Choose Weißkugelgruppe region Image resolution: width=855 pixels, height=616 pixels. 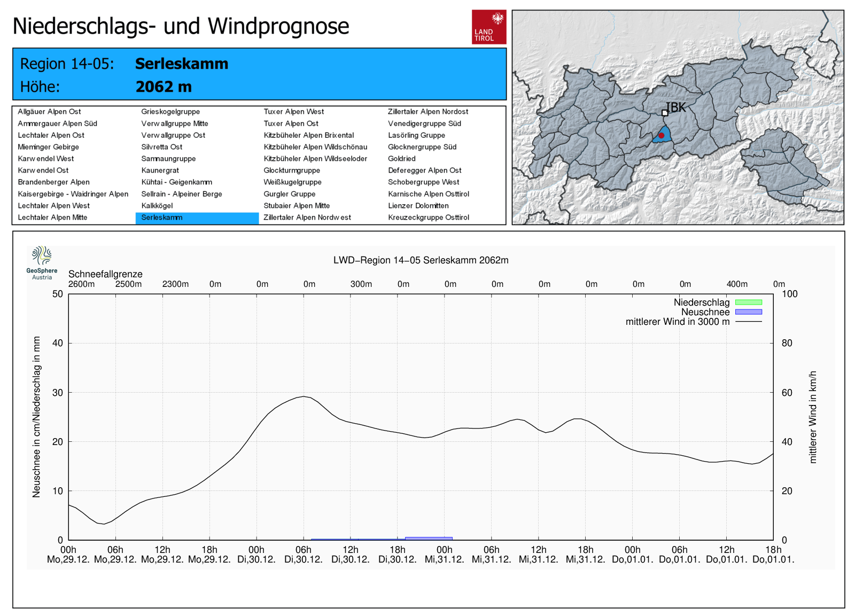tap(292, 182)
